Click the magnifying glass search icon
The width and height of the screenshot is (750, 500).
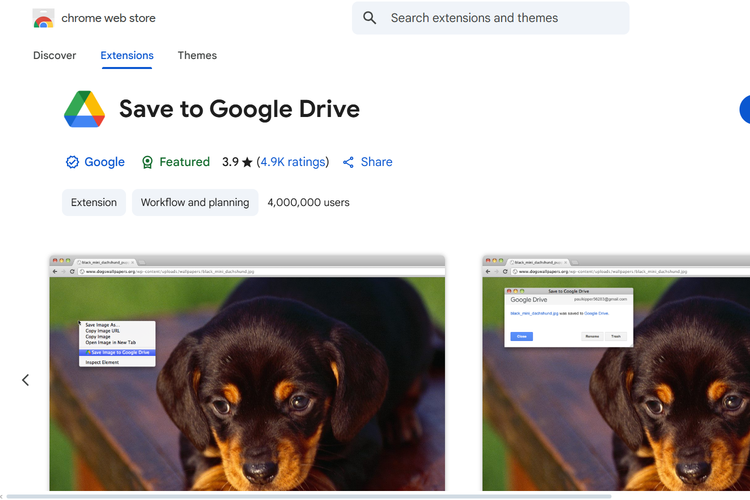coord(369,18)
